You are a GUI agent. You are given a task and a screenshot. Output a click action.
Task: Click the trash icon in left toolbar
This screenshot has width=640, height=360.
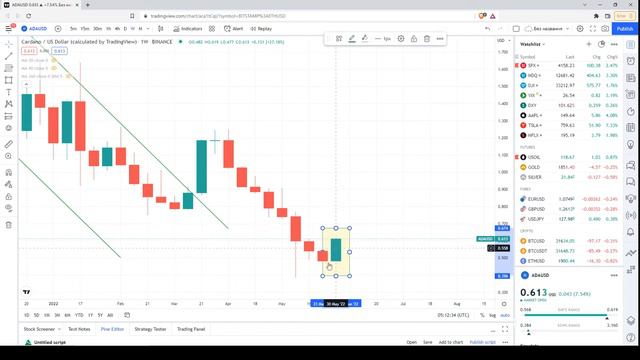pos(9,225)
